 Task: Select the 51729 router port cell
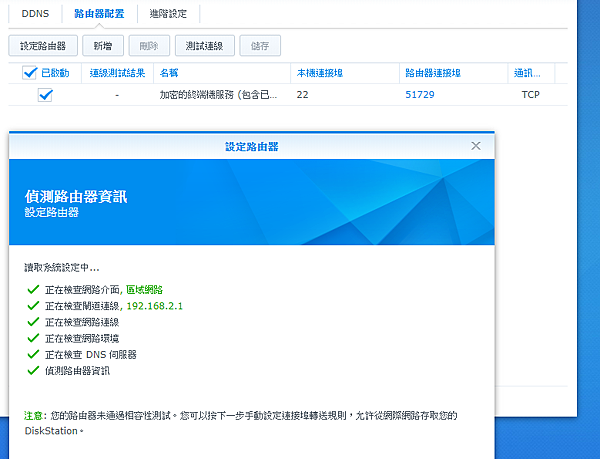[x=420, y=95]
